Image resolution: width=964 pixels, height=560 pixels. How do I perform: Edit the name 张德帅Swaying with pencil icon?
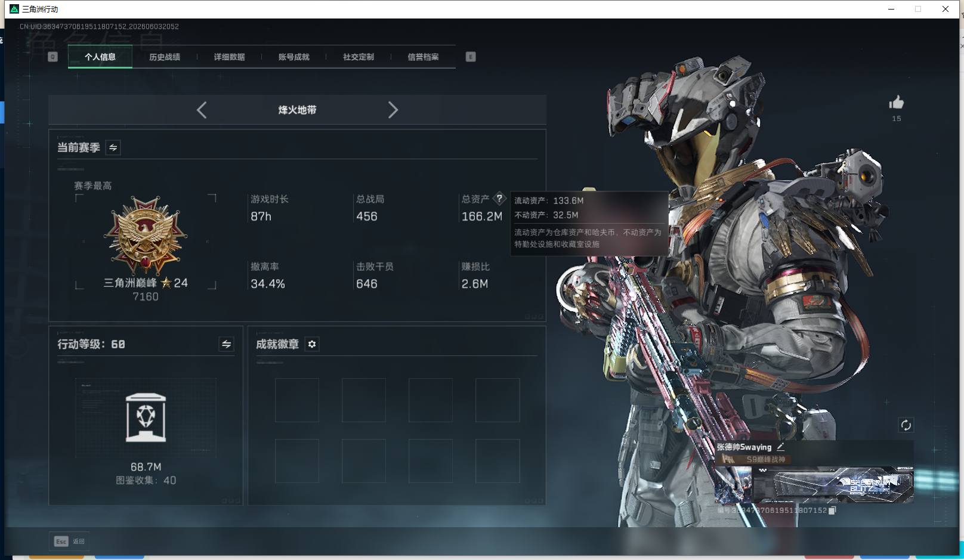coord(781,446)
